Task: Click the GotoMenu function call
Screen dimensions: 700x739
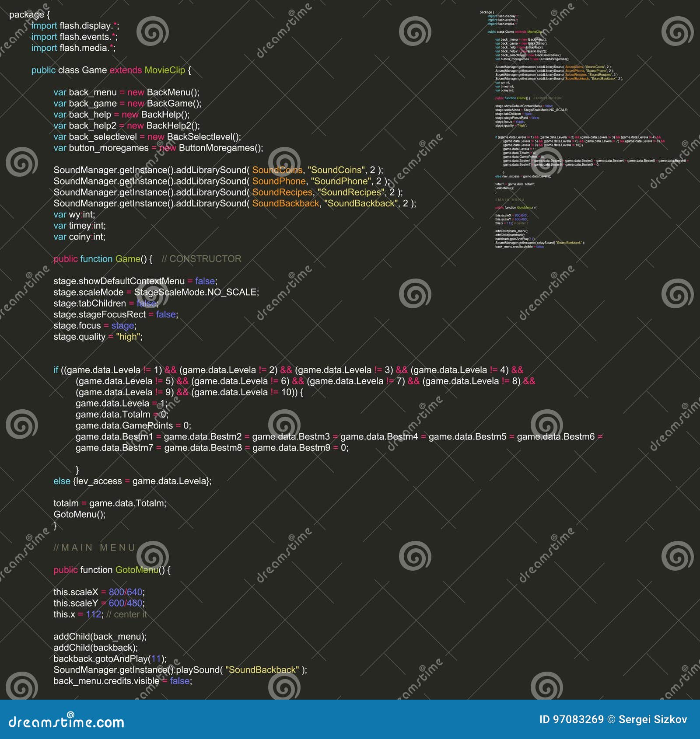Action: [79, 514]
